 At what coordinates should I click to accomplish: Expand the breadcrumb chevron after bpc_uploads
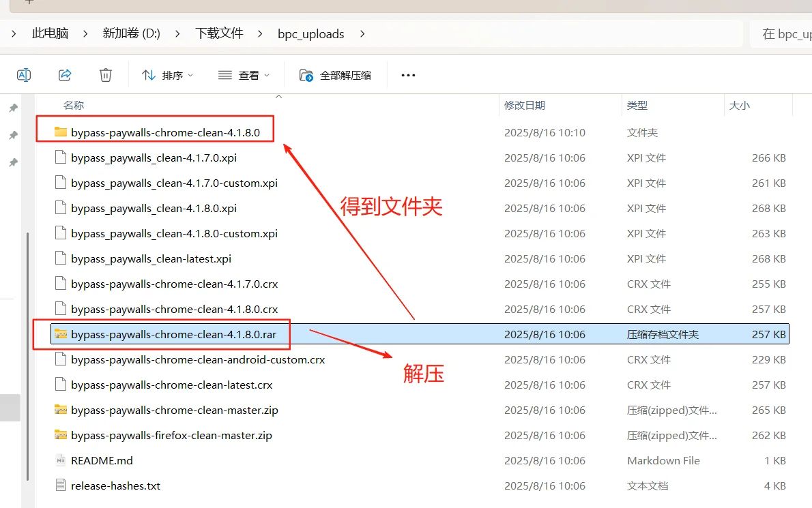click(362, 33)
